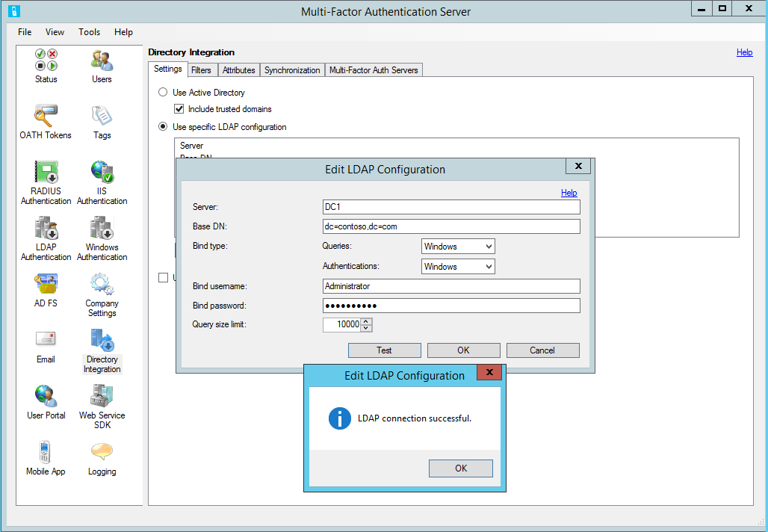Decrease the Query size limit value
The image size is (768, 532).
click(x=366, y=328)
